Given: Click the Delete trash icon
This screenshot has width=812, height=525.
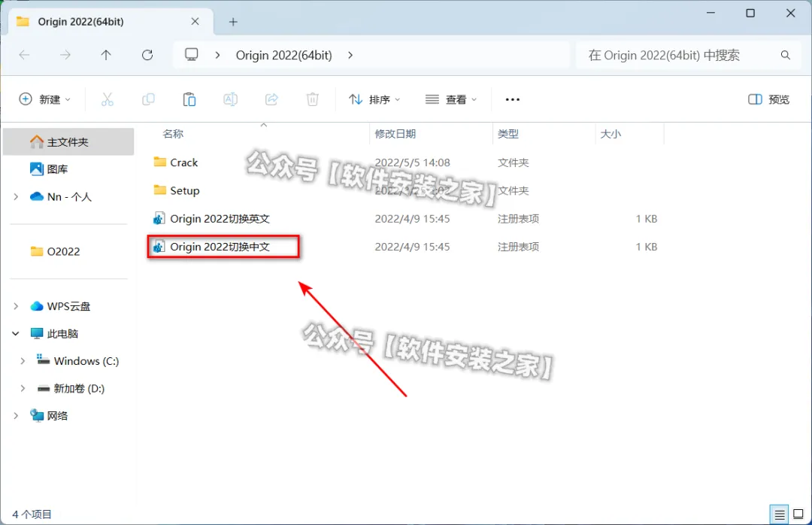Looking at the screenshot, I should [312, 99].
